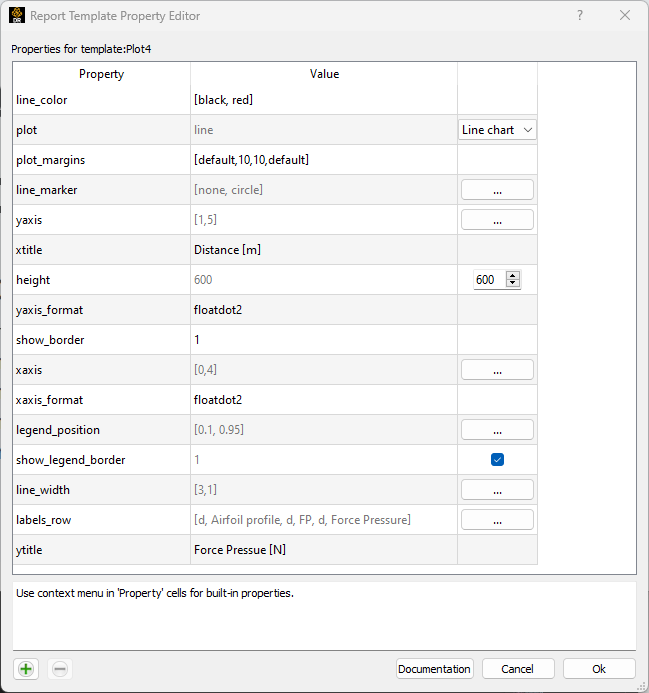Select the height property cell
This screenshot has height=693, width=649.
[x=102, y=280]
